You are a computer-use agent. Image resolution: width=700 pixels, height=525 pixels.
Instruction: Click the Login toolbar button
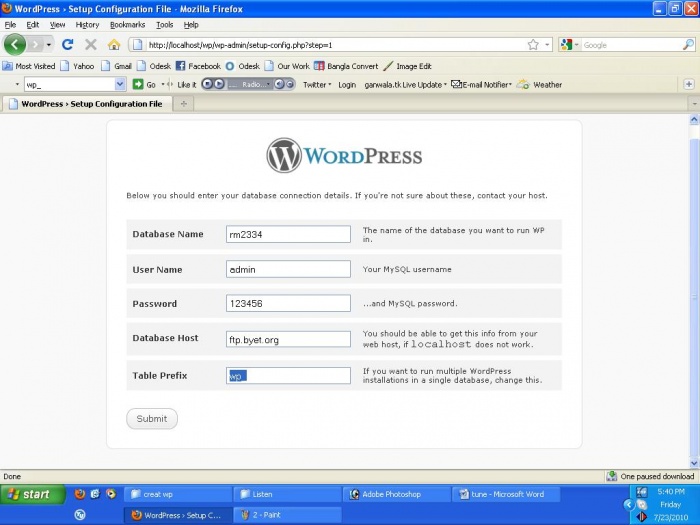pyautogui.click(x=347, y=84)
